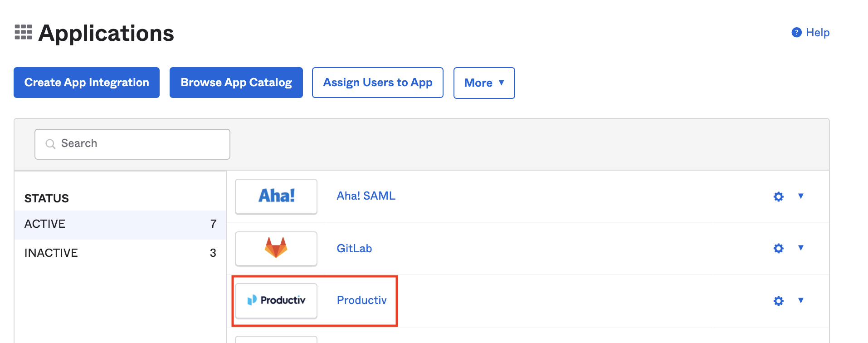Click the Aha! logo thumbnail
This screenshot has height=343, width=868.
click(276, 196)
